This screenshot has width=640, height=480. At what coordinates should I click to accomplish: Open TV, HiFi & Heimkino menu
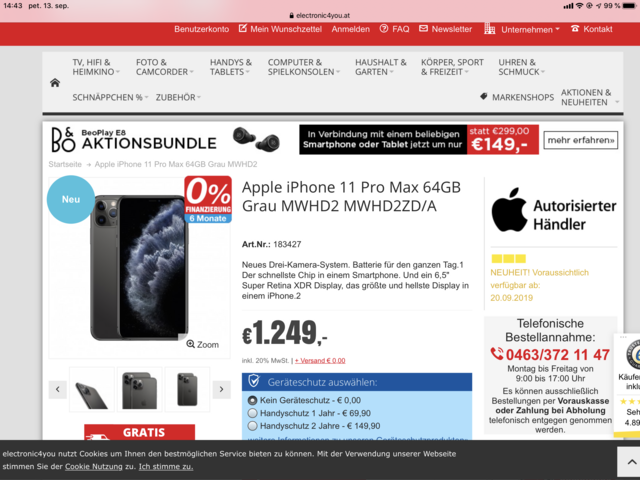(x=96, y=67)
